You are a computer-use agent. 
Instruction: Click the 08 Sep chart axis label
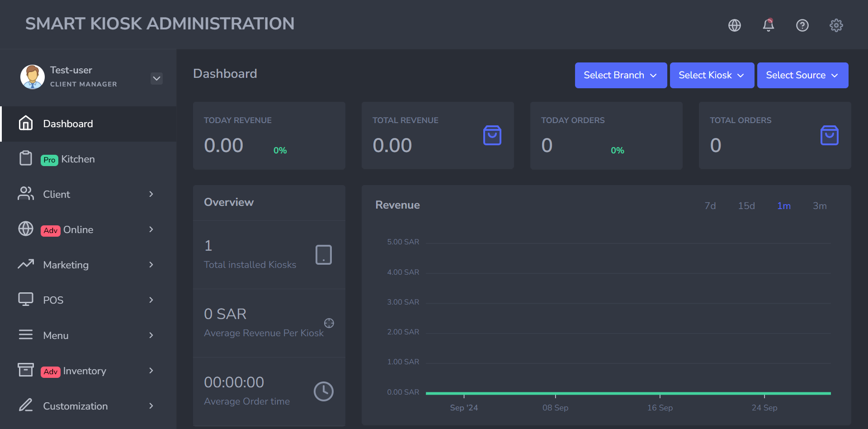[556, 408]
